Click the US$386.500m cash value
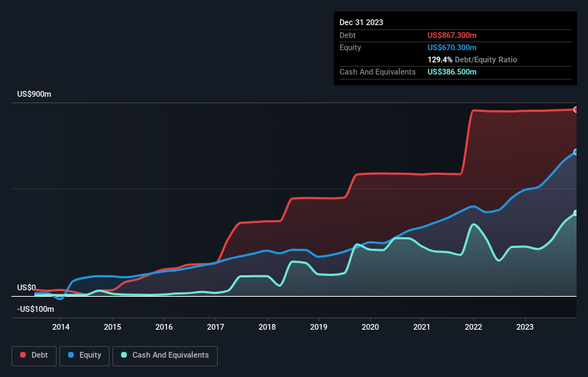 click(452, 72)
